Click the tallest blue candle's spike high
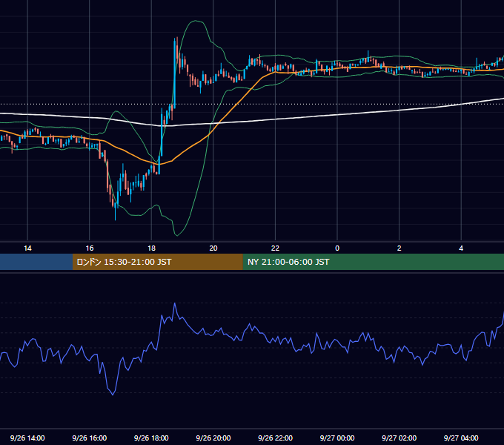504x445 pixels. 174,39
